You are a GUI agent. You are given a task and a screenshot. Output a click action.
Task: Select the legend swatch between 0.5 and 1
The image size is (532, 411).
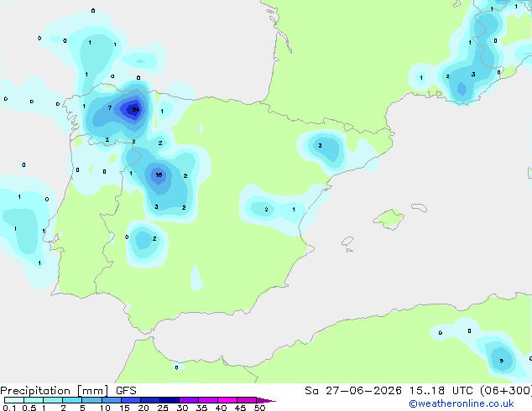[x=34, y=400]
